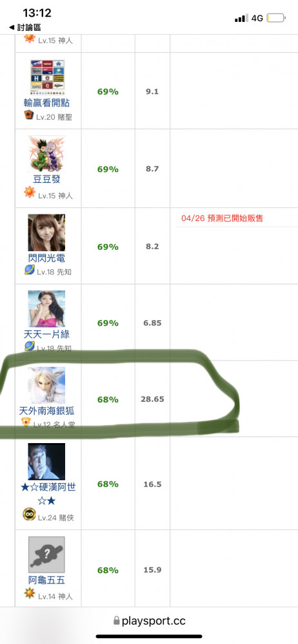Open 豆豆發 anime avatar thumbnail
The width and height of the screenshot is (298, 644).
point(46,154)
